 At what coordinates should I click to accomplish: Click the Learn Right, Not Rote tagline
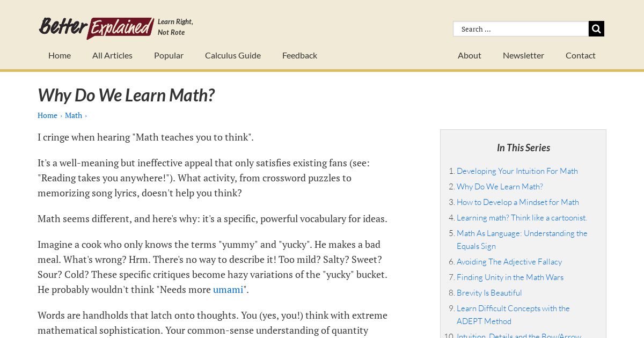(x=175, y=27)
